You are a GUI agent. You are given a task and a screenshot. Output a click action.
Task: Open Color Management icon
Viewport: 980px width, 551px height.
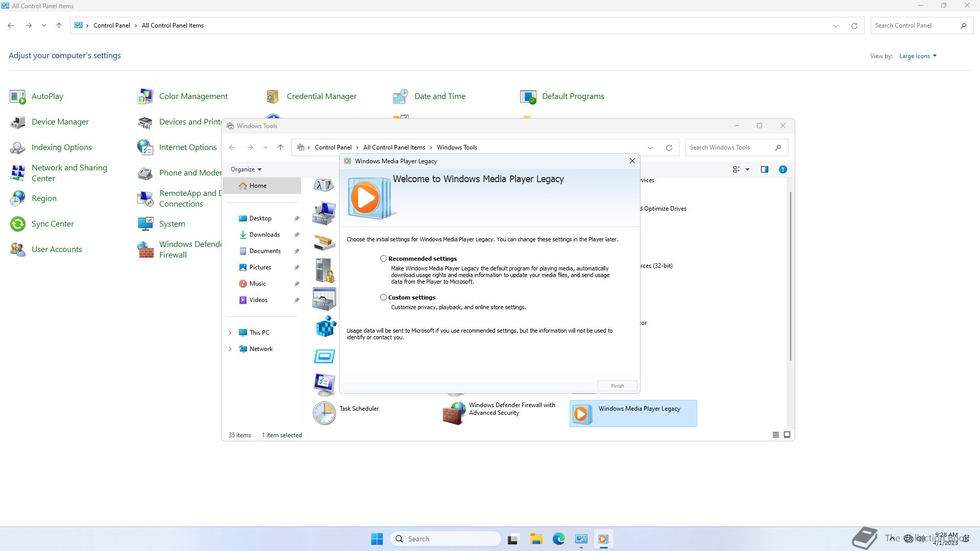pos(145,96)
